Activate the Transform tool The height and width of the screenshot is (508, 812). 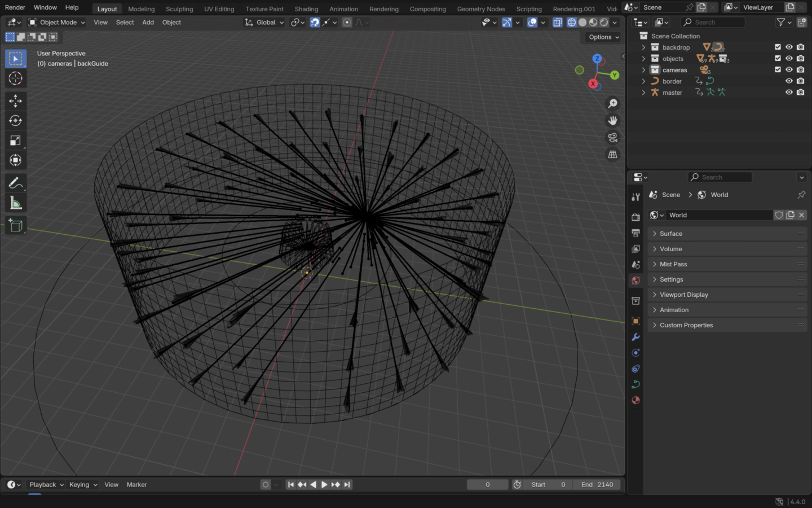point(15,160)
